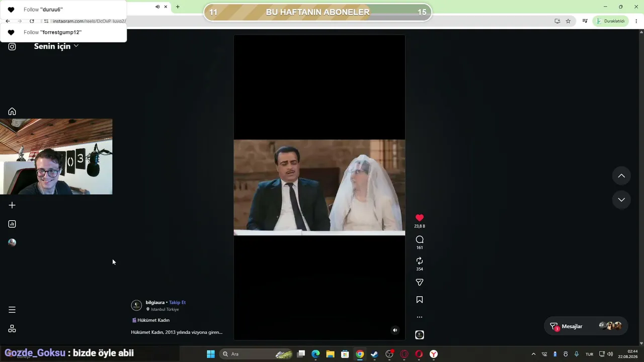This screenshot has height=362, width=644.
Task: Go to the next reel with down arrow
Action: pyautogui.click(x=621, y=200)
